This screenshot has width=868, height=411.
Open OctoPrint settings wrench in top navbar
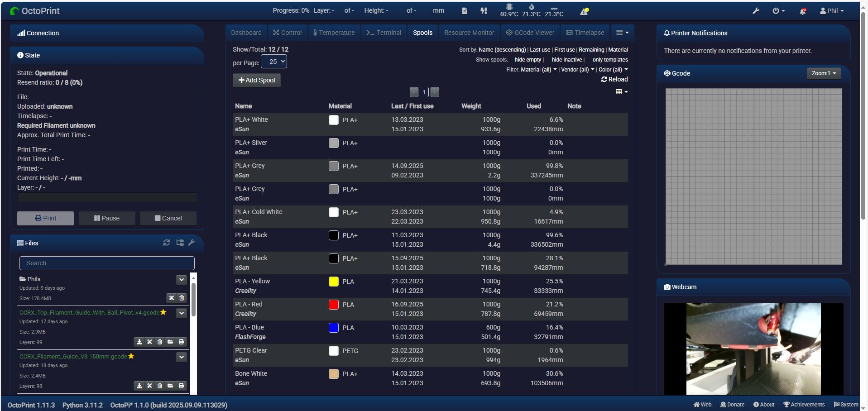click(756, 11)
